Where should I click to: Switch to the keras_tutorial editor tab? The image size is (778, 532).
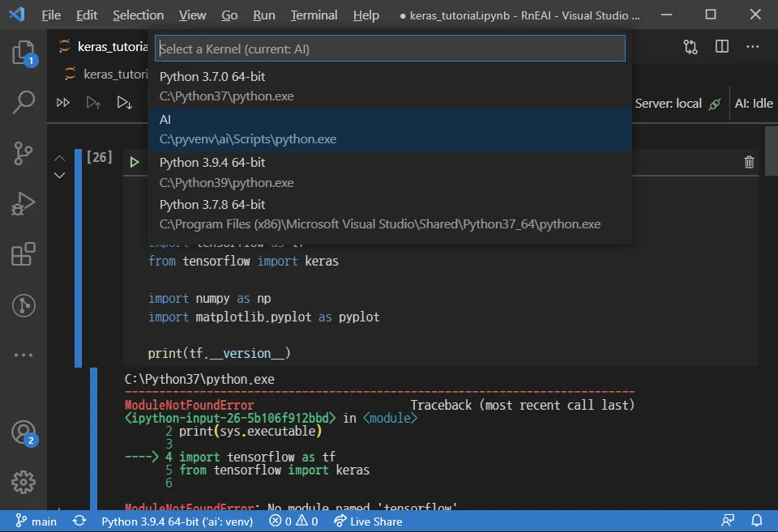click(103, 47)
